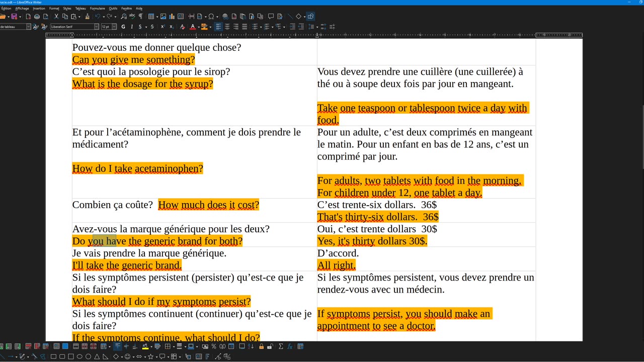Screen dimensions: 644x362
Task: Open the Stars and Banners shapes dropdown arrow
Action: pos(156,357)
